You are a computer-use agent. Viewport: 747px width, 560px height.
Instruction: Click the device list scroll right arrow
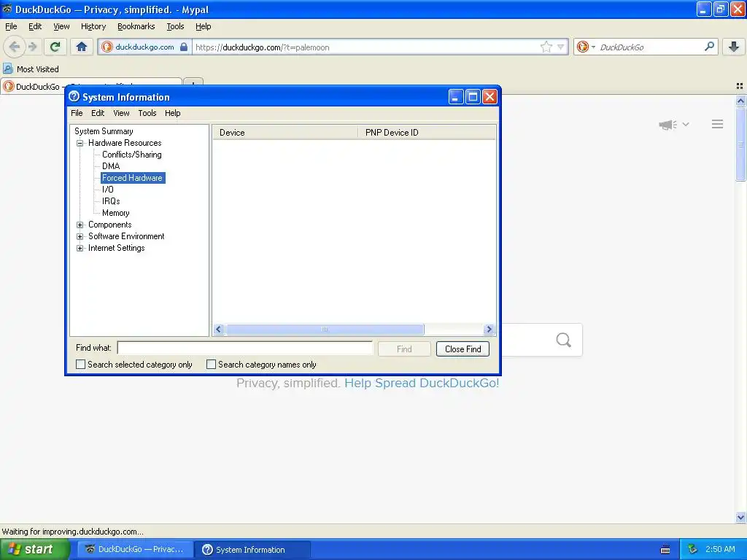[489, 329]
